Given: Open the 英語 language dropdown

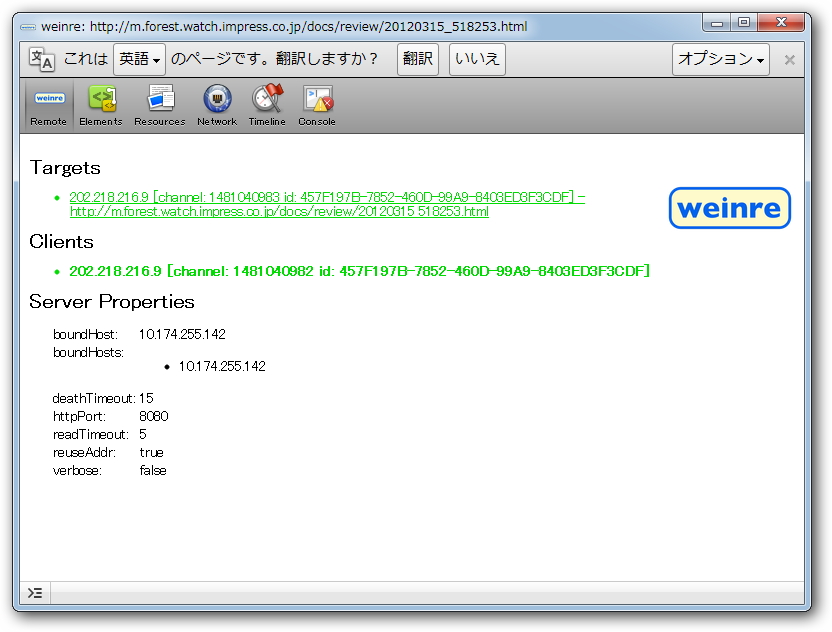Looking at the screenshot, I should [138, 59].
